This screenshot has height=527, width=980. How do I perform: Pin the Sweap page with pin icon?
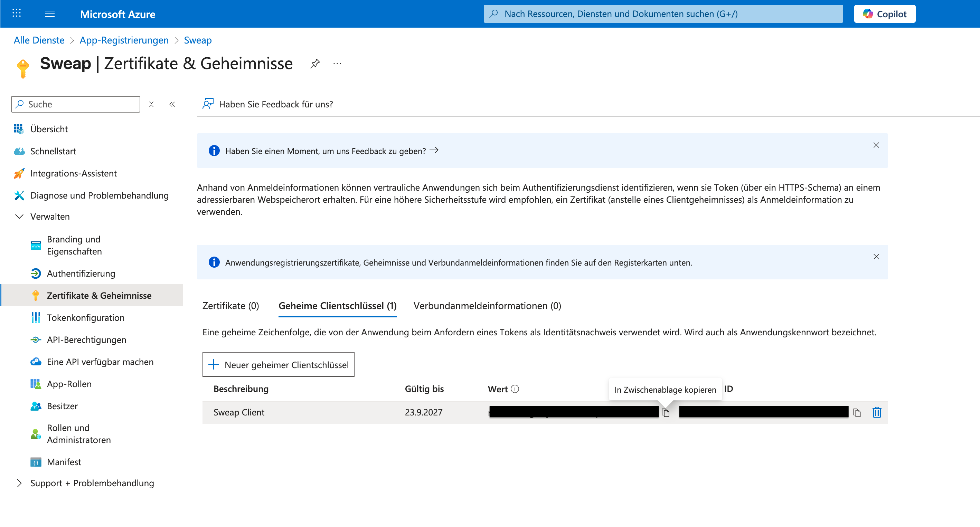[315, 64]
